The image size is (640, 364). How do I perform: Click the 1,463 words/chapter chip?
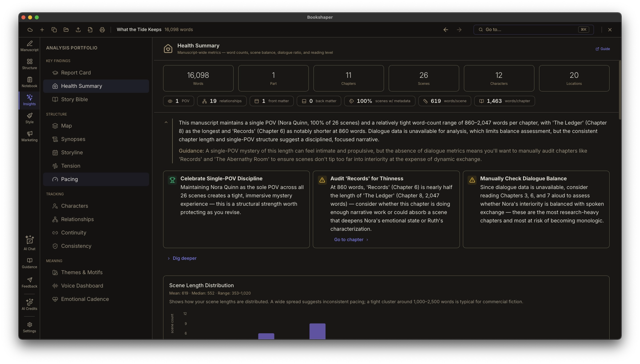click(x=505, y=101)
